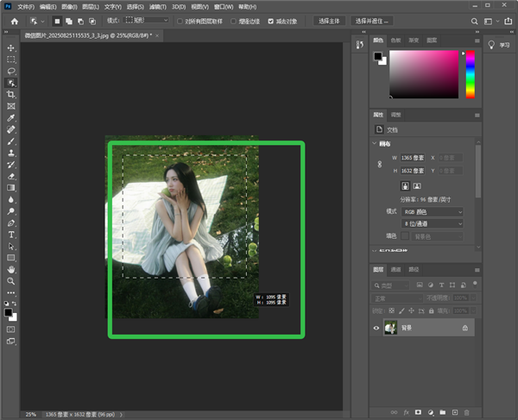Click the Home icon in options bar
518x420 pixels.
point(14,20)
